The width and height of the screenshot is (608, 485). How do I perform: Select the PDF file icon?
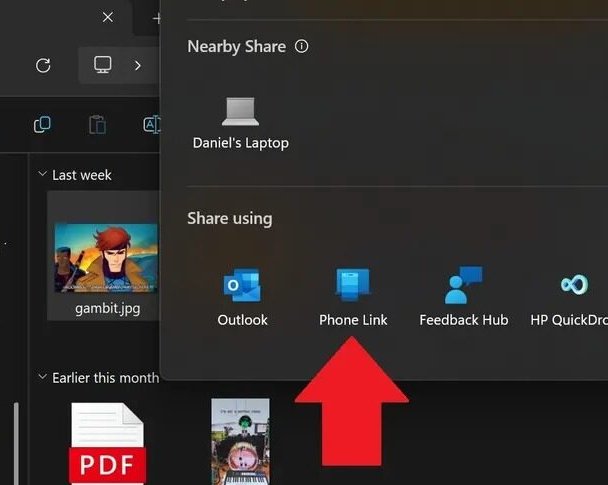coord(107,444)
